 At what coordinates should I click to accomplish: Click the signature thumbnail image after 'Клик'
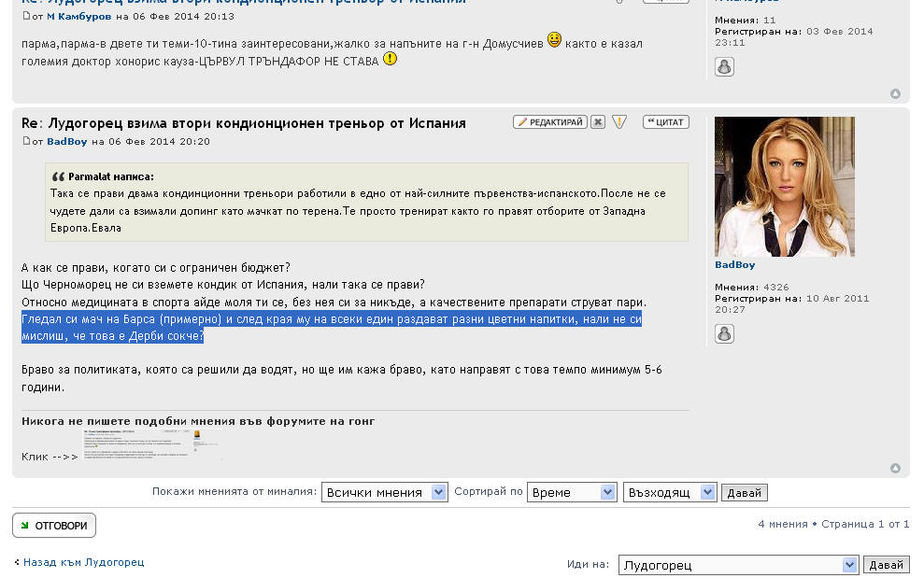click(153, 445)
